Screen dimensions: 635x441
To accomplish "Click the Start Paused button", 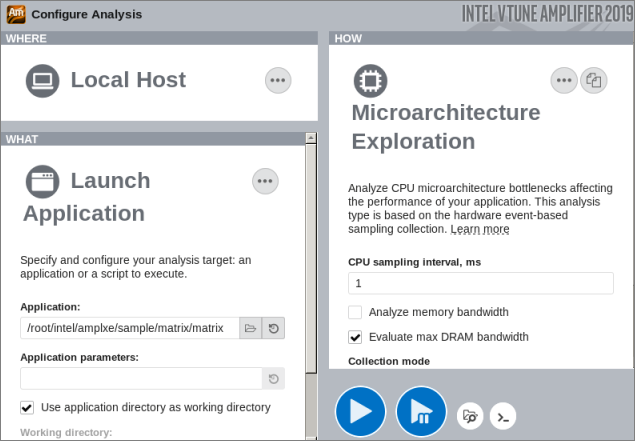I will click(x=421, y=412).
